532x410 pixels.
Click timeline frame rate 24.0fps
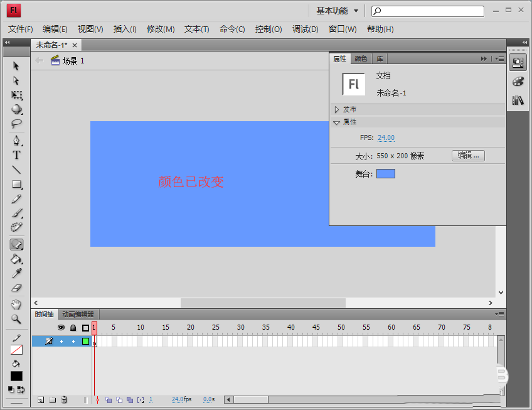(181, 399)
